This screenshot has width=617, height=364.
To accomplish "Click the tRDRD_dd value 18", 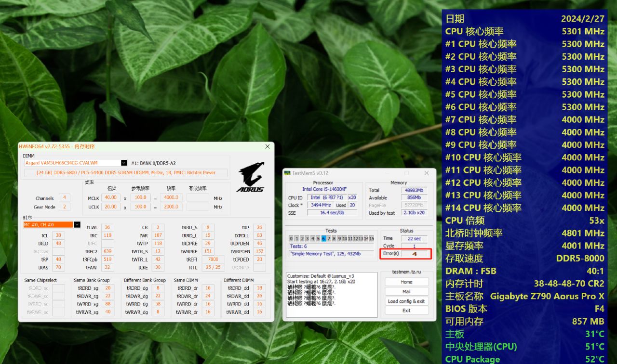I will pyautogui.click(x=259, y=288).
